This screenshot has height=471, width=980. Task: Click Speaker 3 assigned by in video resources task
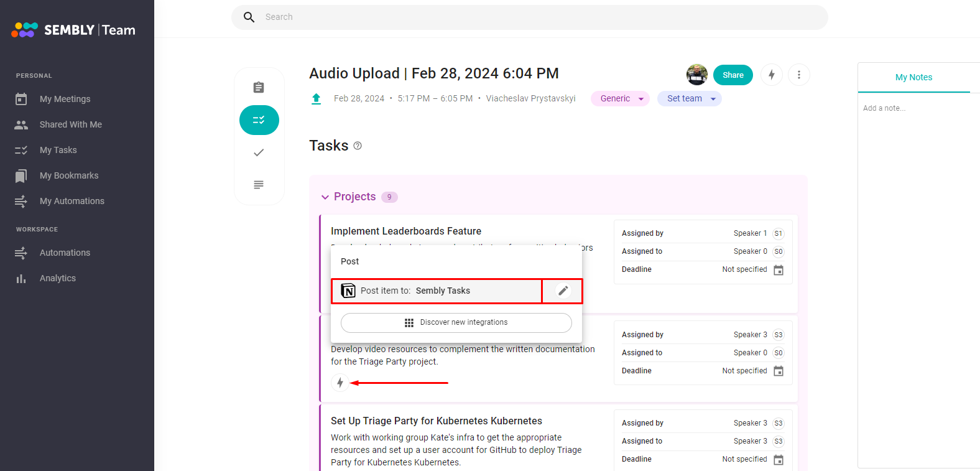tap(759, 335)
